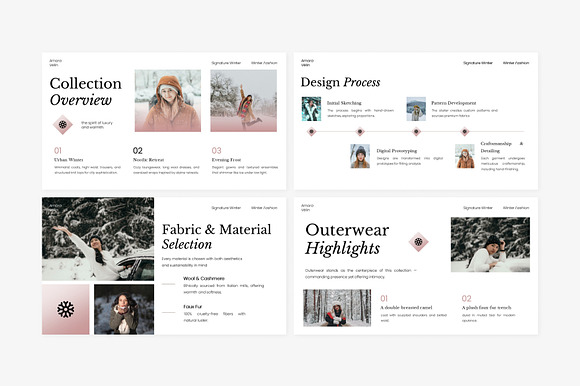Select the diamond timeline marker below Pattern Development photo

[x=416, y=131]
